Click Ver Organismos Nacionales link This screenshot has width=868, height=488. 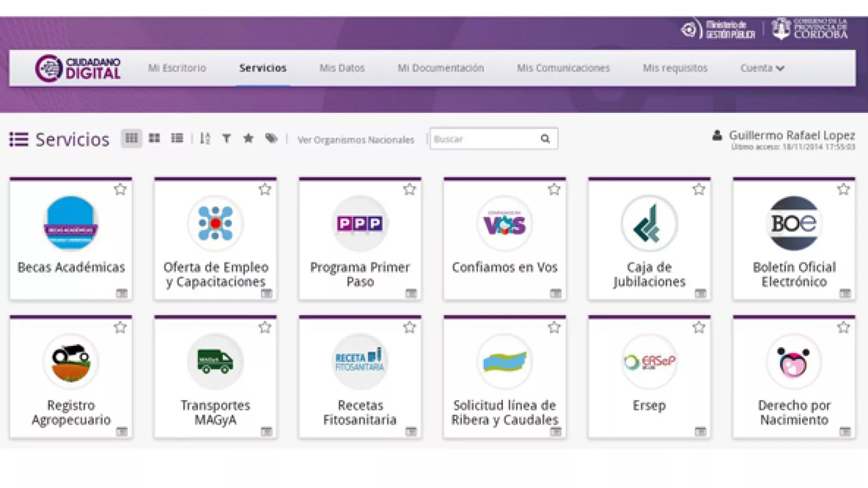355,140
